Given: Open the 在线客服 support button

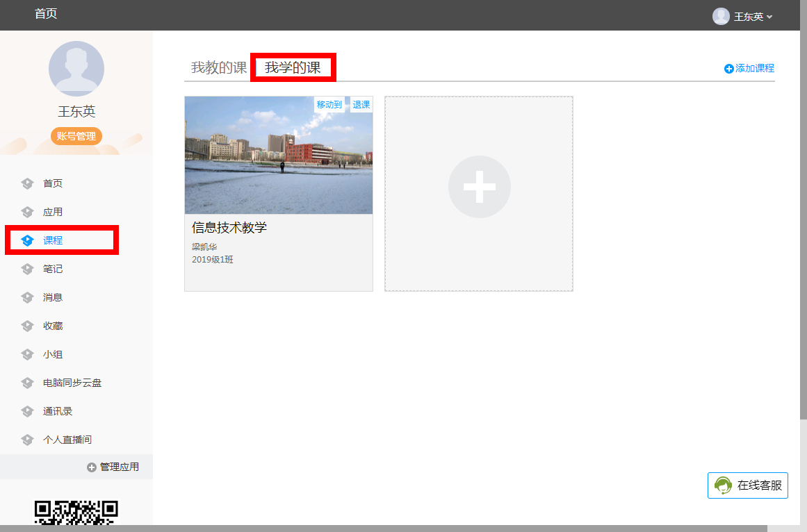Looking at the screenshot, I should [748, 485].
